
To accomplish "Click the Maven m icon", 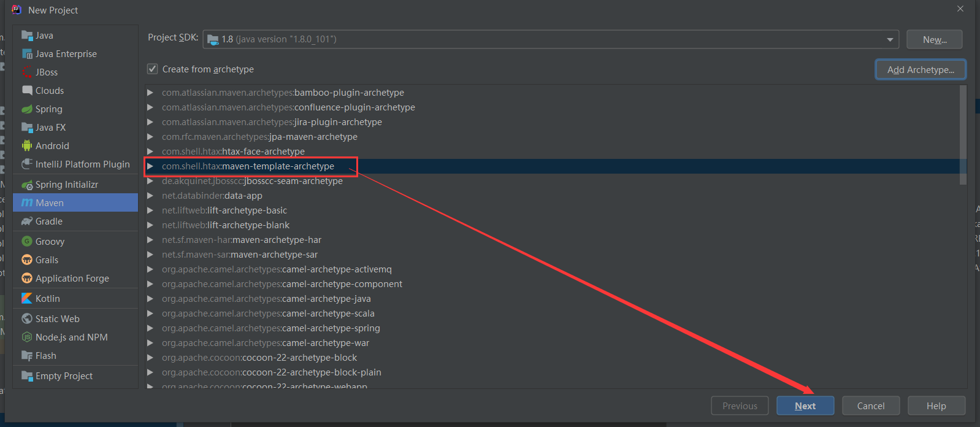I will [27, 203].
